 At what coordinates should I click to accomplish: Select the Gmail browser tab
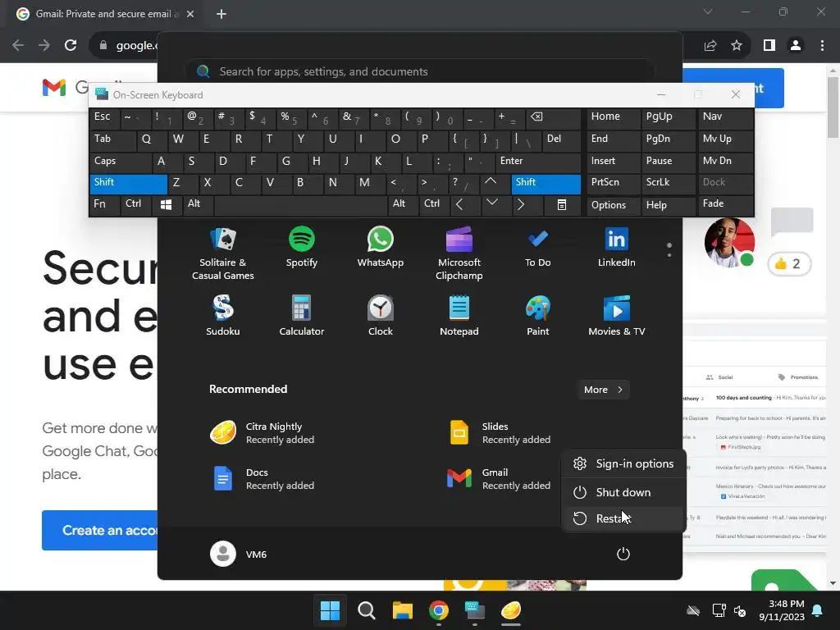[105, 14]
